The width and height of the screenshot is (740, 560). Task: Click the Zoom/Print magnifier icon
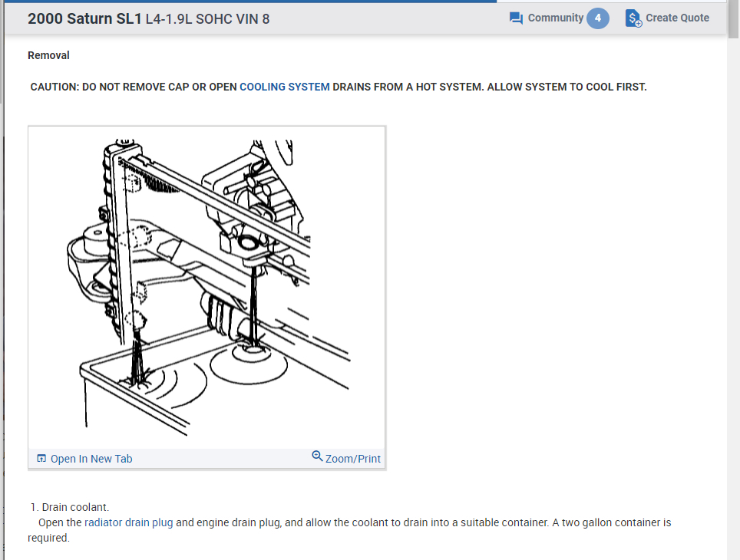(x=317, y=456)
